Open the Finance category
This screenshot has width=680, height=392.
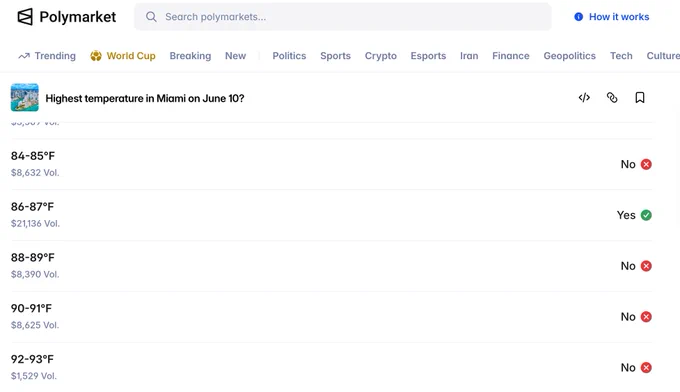pyautogui.click(x=511, y=56)
